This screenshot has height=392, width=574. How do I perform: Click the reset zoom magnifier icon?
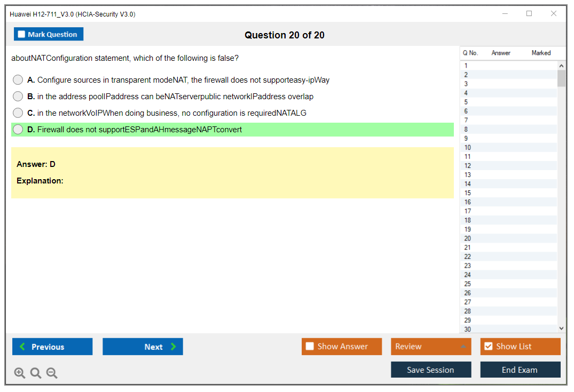(36, 373)
